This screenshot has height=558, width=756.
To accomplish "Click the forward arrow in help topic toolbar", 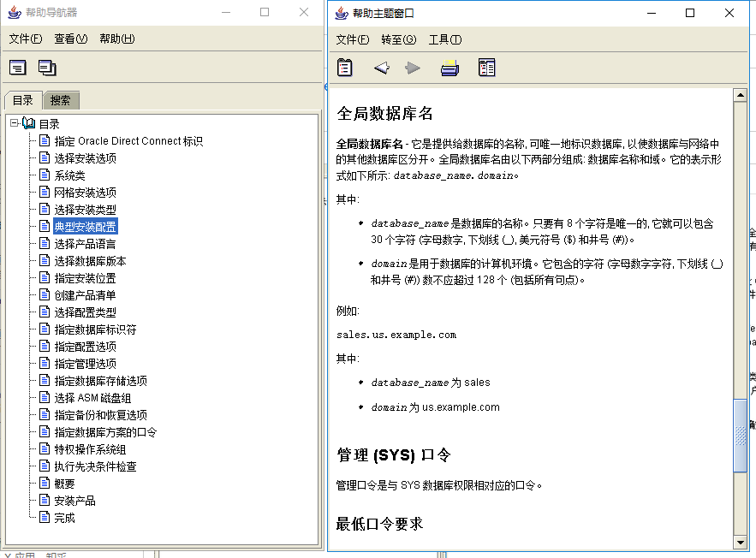I will tap(413, 68).
